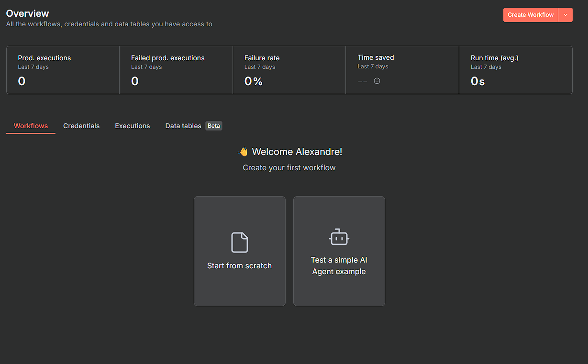This screenshot has width=588, height=364.
Task: Open the Time saved metric card
Action: click(402, 70)
